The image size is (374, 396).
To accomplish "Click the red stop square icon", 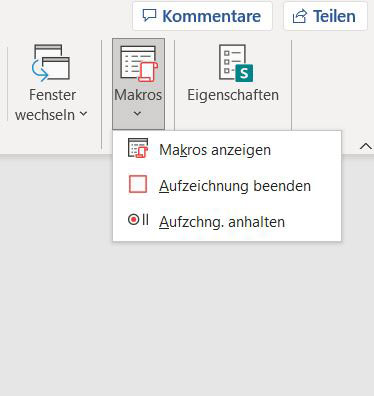I will (x=138, y=184).
